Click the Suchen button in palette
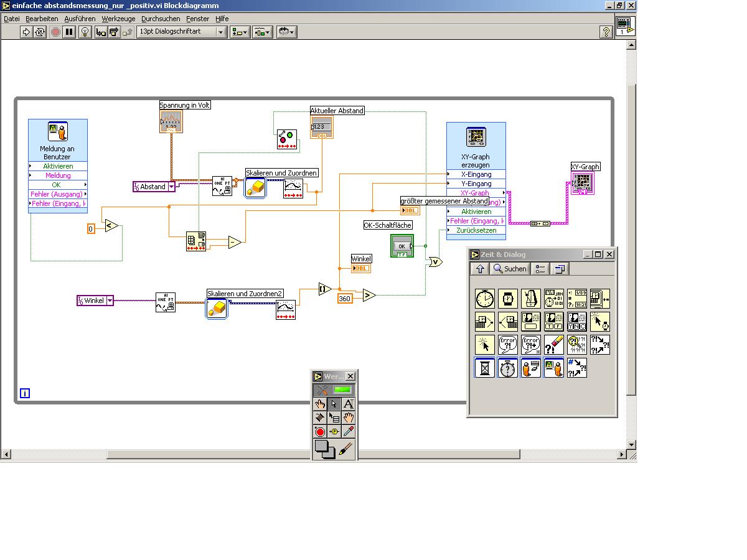Image resolution: width=747 pixels, height=560 pixels. (510, 269)
